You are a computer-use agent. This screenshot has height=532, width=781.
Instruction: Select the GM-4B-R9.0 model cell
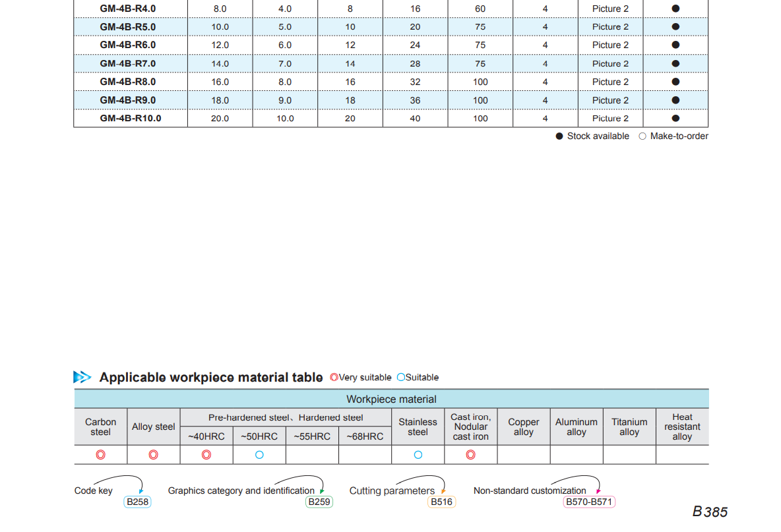(x=128, y=100)
